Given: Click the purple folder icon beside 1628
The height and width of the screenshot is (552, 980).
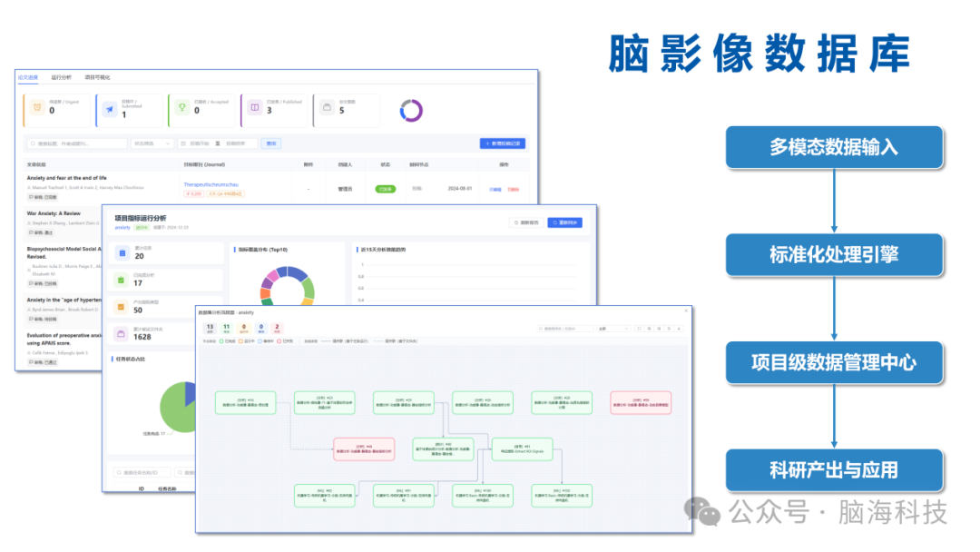Looking at the screenshot, I should click(x=122, y=334).
